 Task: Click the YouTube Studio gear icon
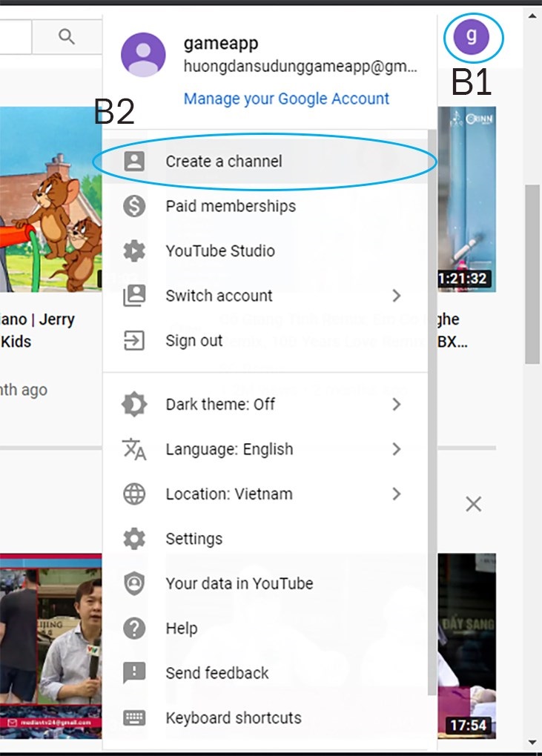tap(134, 251)
